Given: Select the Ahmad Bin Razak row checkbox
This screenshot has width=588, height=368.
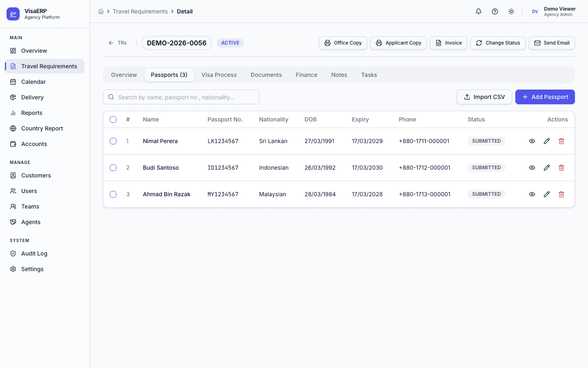Looking at the screenshot, I should (x=113, y=194).
